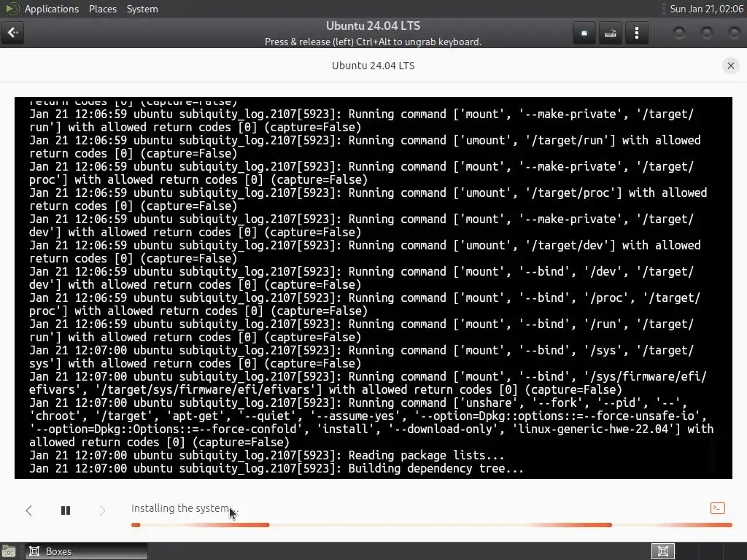747x560 pixels.
Task: Click the show desktop icon in bottom panel
Action: (x=9, y=551)
